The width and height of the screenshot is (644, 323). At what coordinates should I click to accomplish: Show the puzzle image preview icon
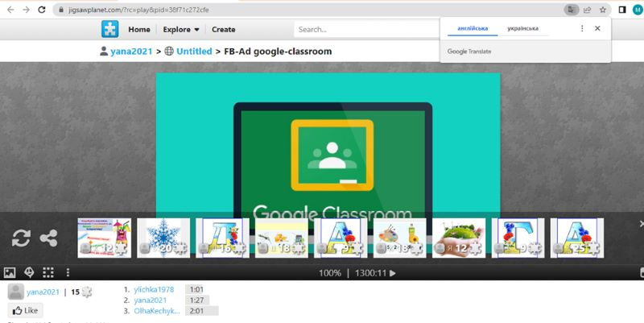coord(10,272)
